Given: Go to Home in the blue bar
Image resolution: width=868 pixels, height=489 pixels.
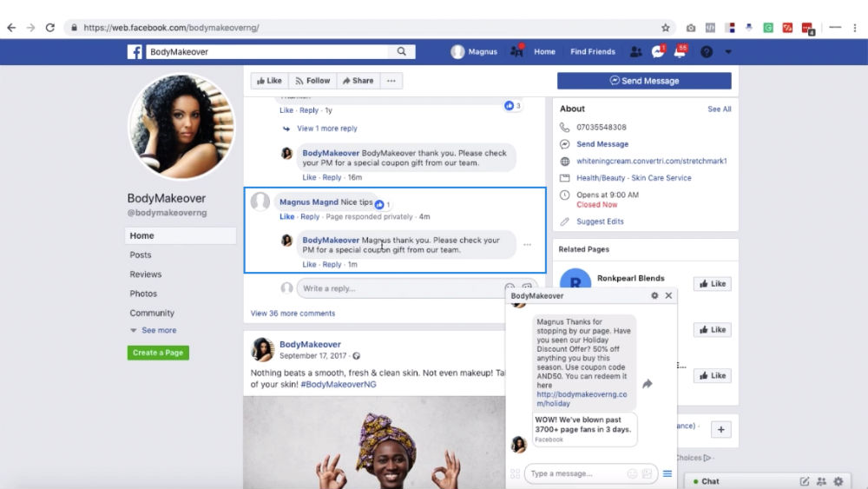Looking at the screenshot, I should [544, 51].
